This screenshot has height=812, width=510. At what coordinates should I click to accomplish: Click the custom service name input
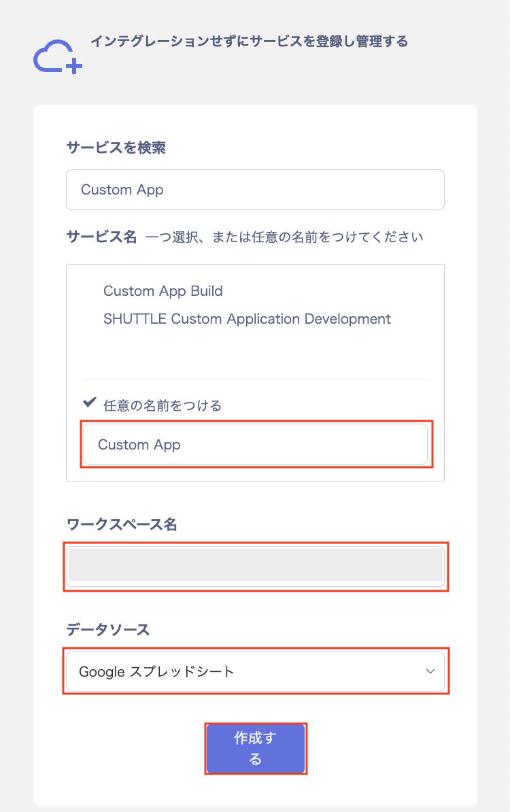(255, 445)
